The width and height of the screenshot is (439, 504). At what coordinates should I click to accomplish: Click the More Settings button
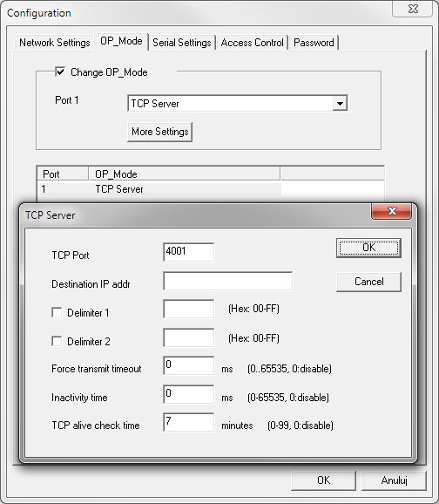click(x=160, y=132)
